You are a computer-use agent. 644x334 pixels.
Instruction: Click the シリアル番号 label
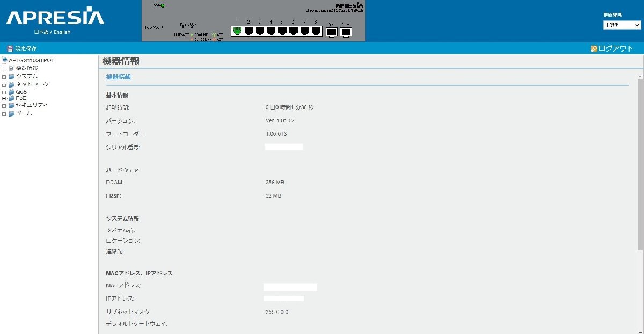coord(123,147)
